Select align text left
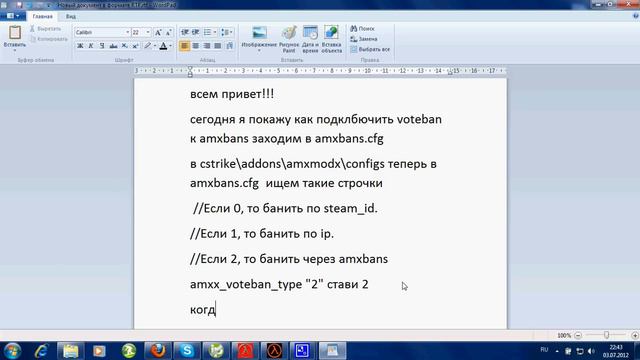 point(184,46)
